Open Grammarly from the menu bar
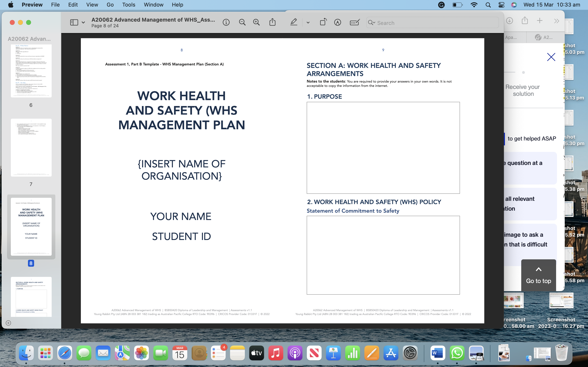588x367 pixels. [x=441, y=5]
